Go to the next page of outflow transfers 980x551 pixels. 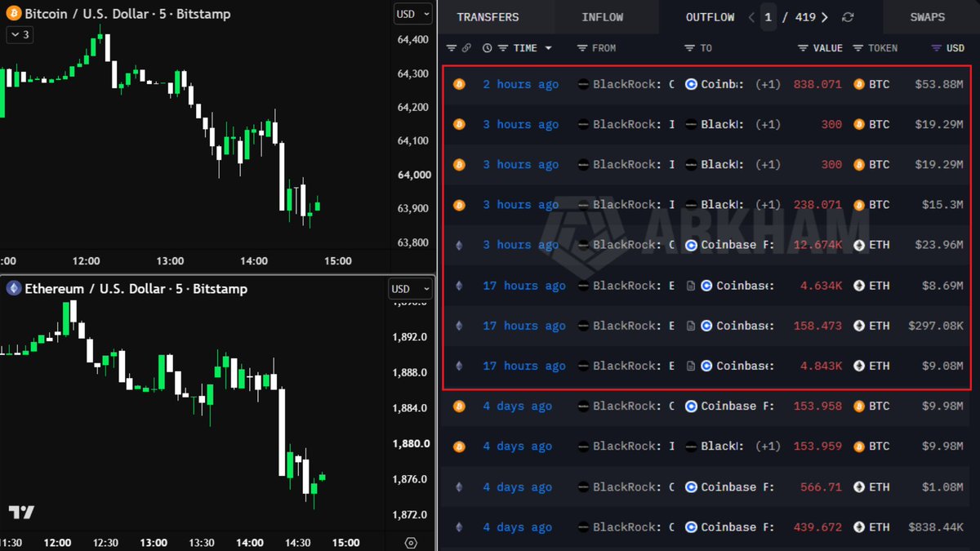pyautogui.click(x=825, y=17)
